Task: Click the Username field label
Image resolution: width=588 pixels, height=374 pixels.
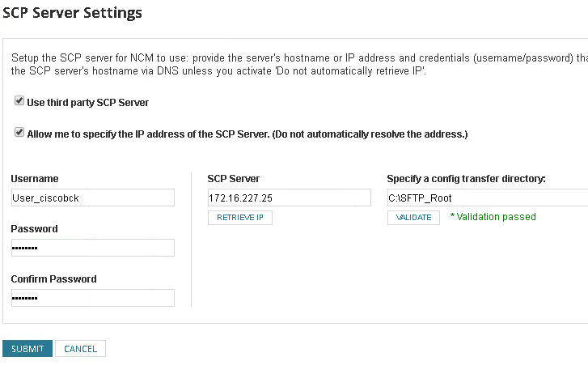Action: 35,179
